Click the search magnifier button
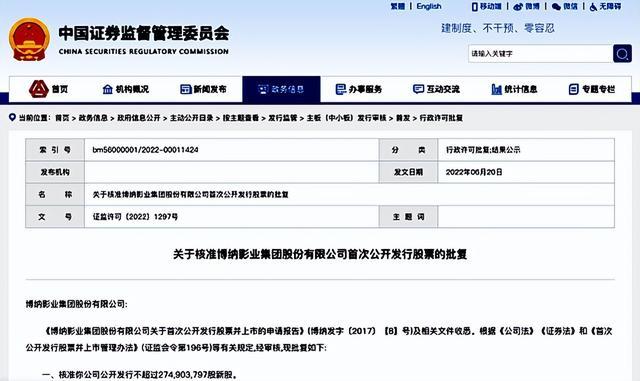This screenshot has height=381, width=640. tap(622, 53)
